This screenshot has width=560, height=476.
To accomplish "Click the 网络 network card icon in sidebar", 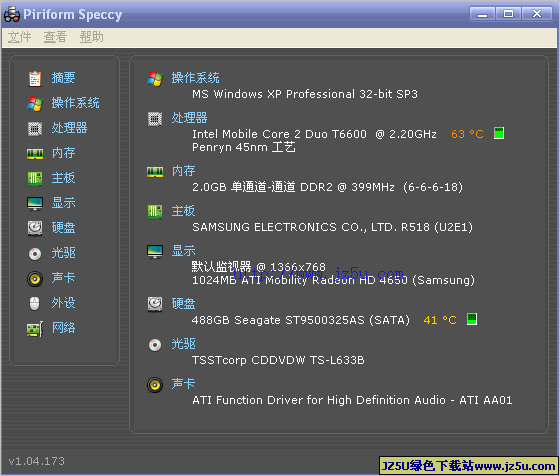I will (x=35, y=329).
